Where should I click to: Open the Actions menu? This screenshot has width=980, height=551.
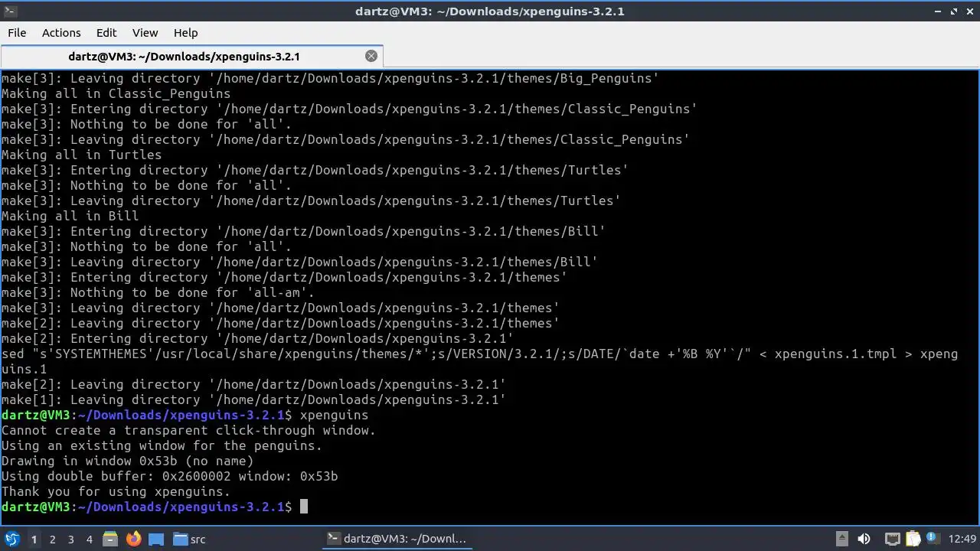click(x=61, y=33)
